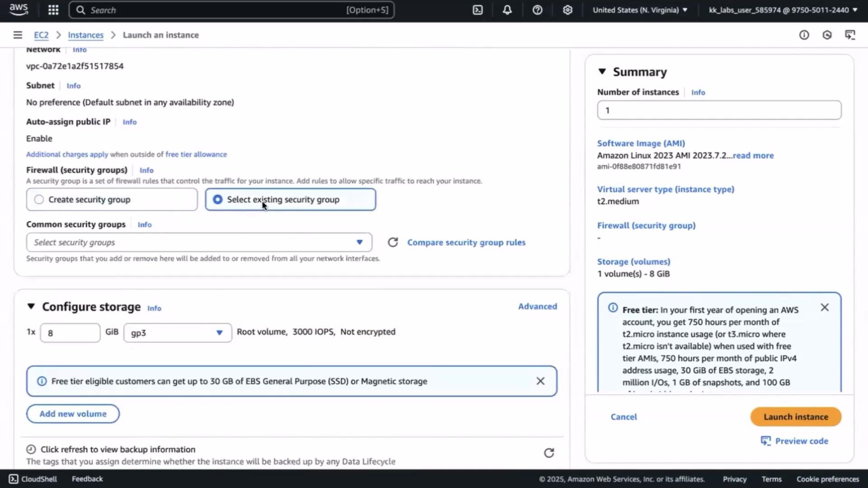Viewport: 868px width, 488px height.
Task: Open Info link next to Number of instances
Action: click(x=698, y=92)
